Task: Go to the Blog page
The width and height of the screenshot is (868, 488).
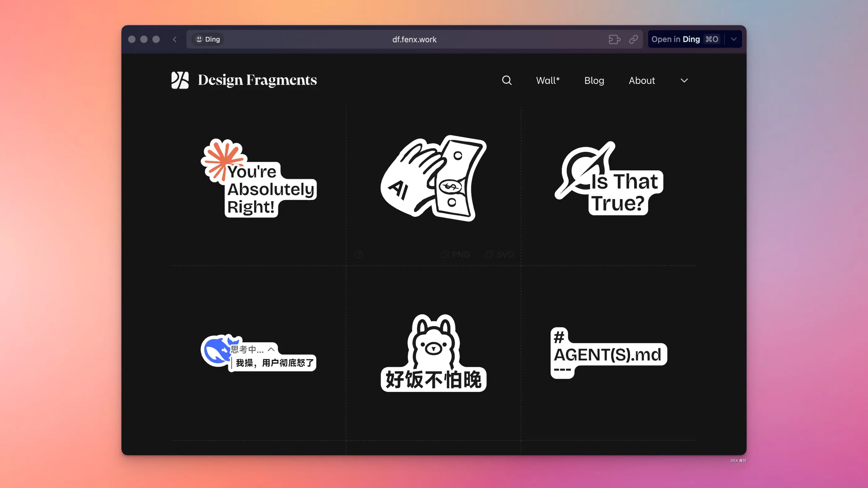Action: point(594,81)
